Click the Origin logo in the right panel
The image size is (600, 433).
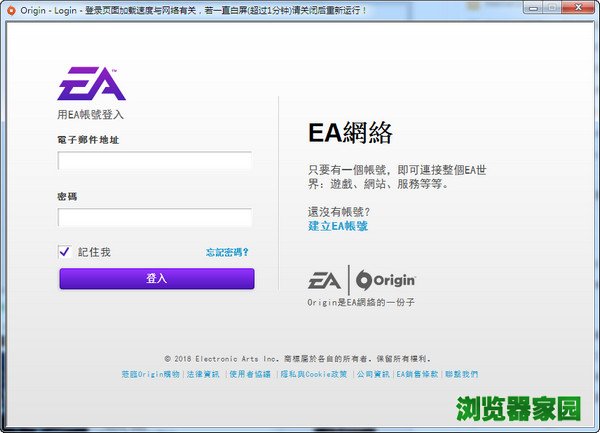point(386,280)
